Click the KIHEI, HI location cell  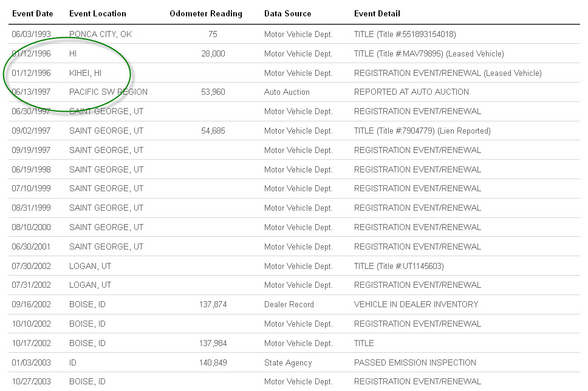point(85,73)
